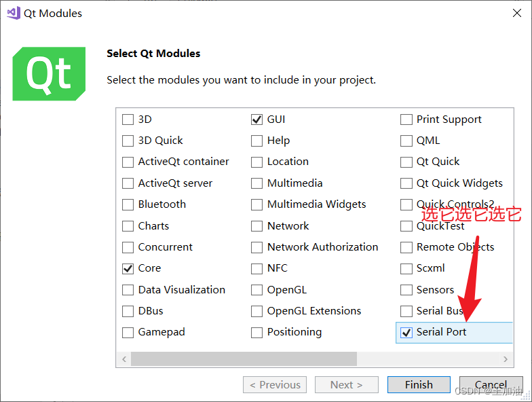Click the green Qt logo
This screenshot has height=402, width=532.
pyautogui.click(x=49, y=73)
